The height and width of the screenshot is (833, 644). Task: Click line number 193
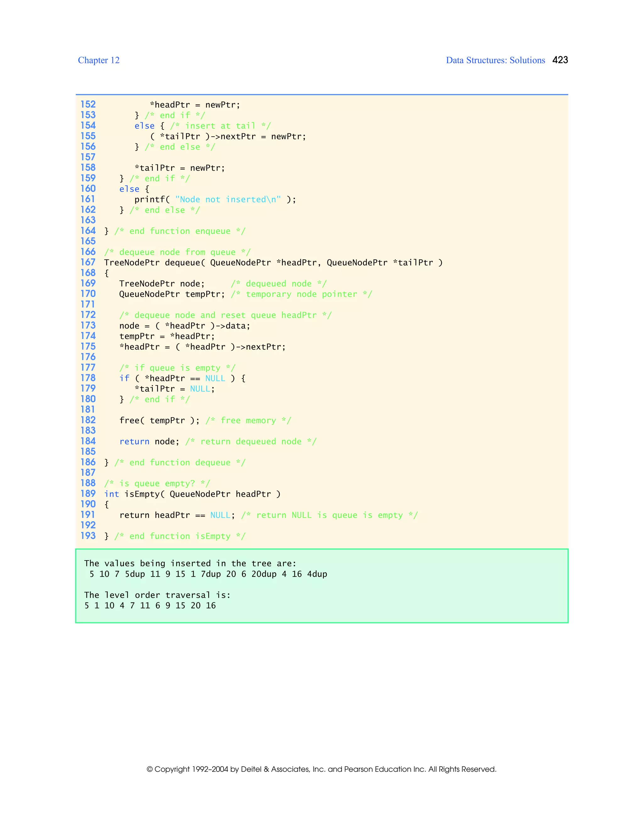click(x=88, y=536)
